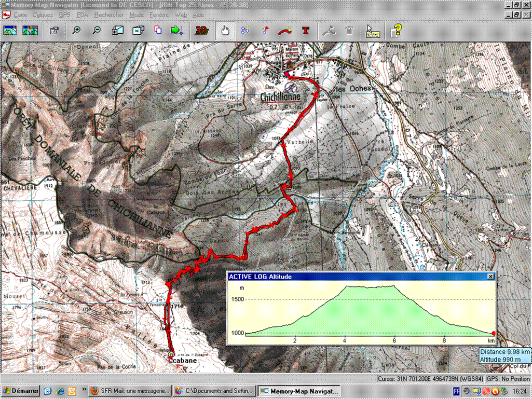The width and height of the screenshot is (532, 399).
Task: Launch Internet Explorer from quick launch
Action: coord(60,391)
